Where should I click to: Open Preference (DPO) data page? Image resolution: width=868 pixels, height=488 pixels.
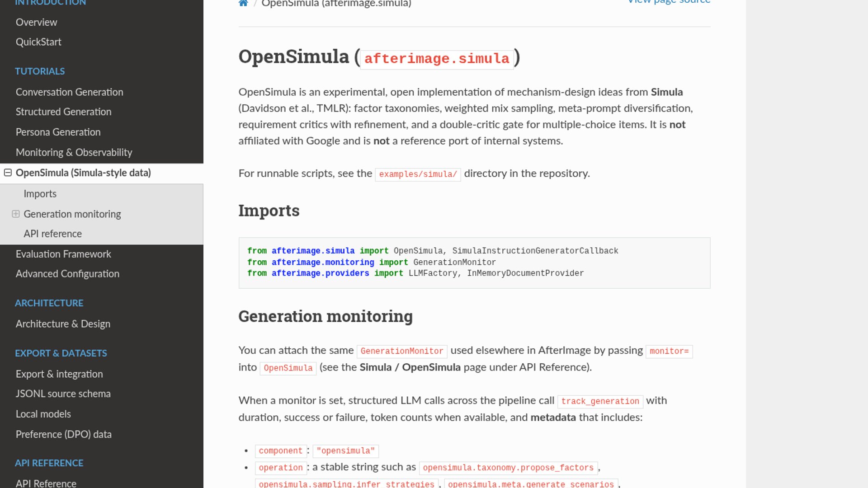click(x=63, y=435)
